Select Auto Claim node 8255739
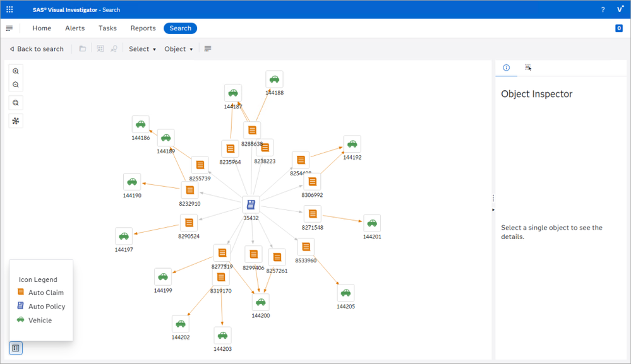631x364 pixels. click(x=200, y=165)
